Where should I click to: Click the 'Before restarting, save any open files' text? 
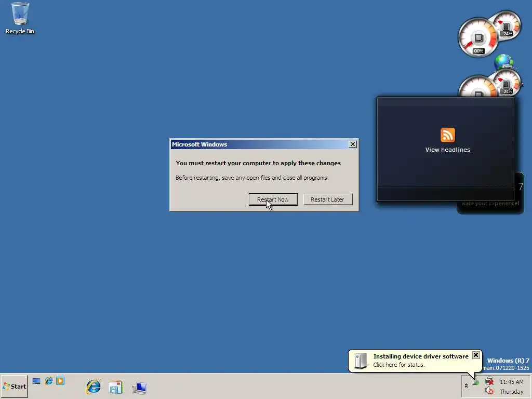click(x=252, y=178)
